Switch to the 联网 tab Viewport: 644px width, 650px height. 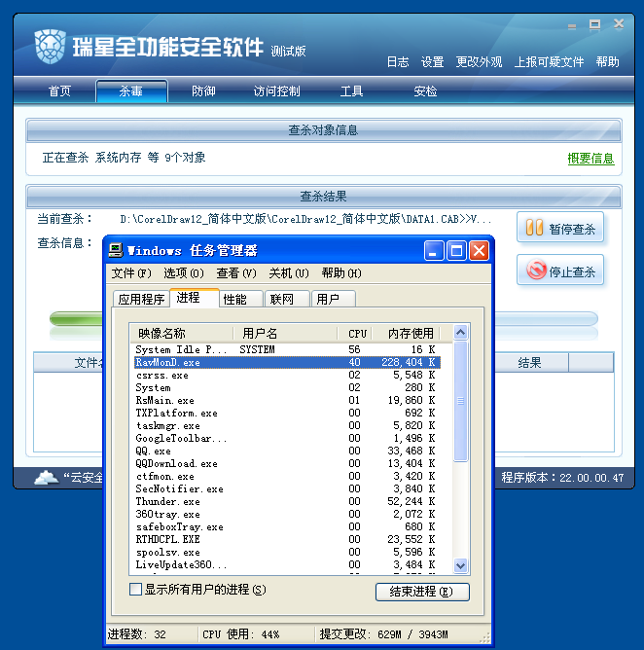click(x=287, y=299)
